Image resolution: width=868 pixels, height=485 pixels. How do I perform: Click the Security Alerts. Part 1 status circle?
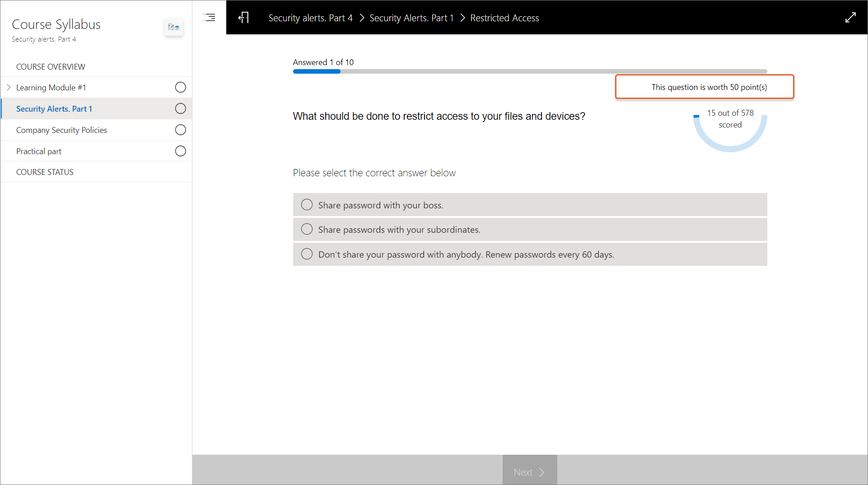click(x=180, y=109)
